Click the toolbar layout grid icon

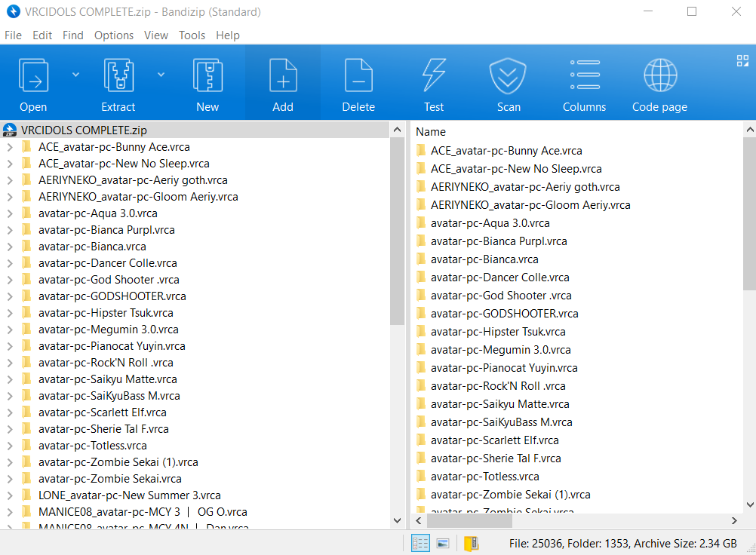pos(742,60)
